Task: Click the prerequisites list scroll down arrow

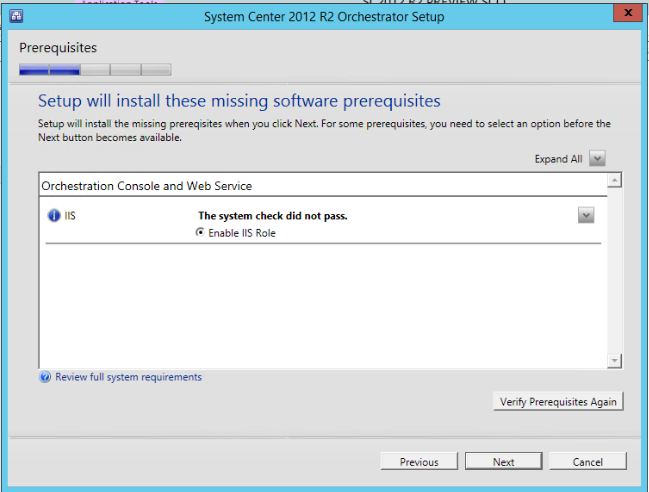Action: (x=615, y=361)
